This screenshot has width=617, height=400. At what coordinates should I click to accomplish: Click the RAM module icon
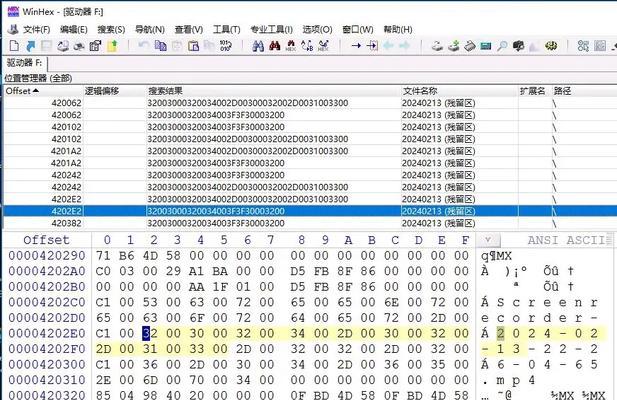(x=469, y=46)
